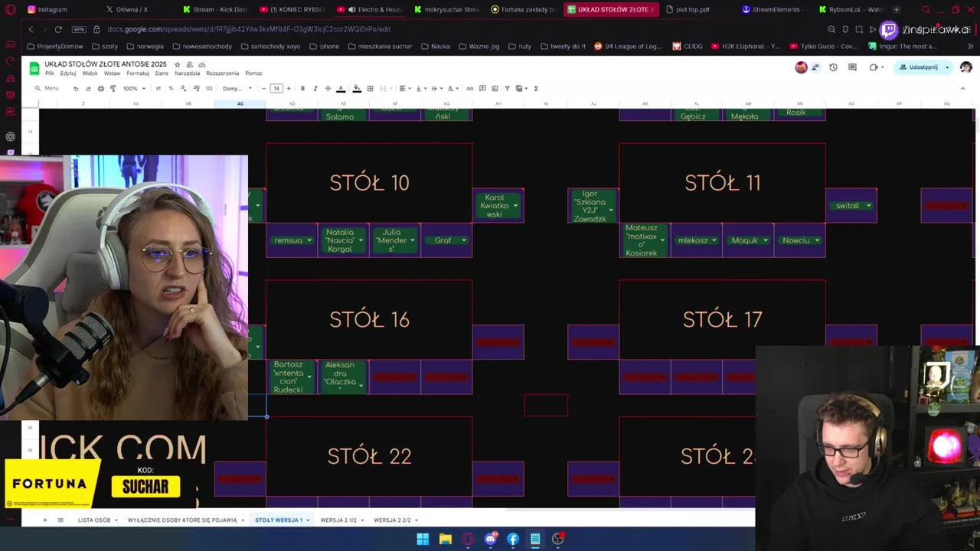Image resolution: width=980 pixels, height=551 pixels.
Task: Insert a comment via toolbar icon
Action: [482, 89]
